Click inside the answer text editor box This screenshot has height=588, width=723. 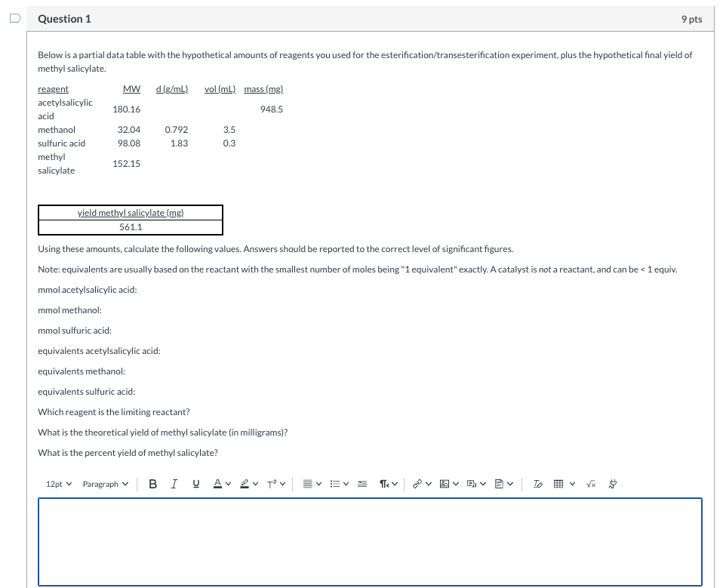[x=370, y=542]
